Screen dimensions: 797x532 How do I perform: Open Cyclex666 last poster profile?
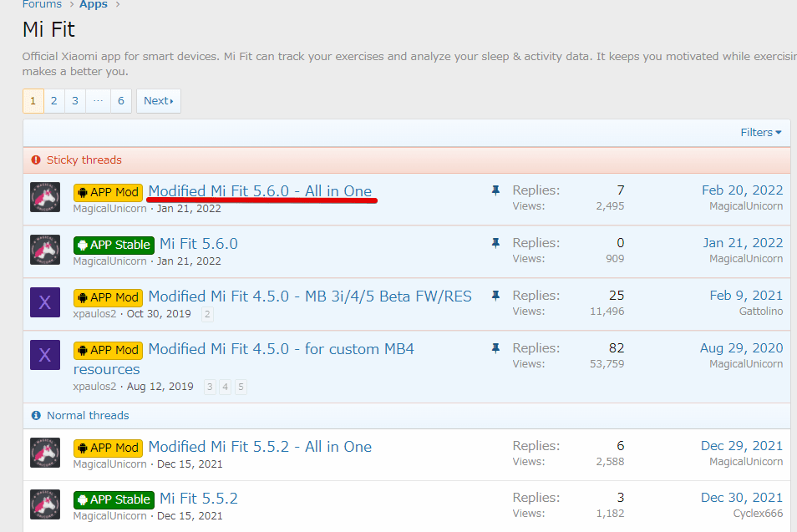click(758, 514)
